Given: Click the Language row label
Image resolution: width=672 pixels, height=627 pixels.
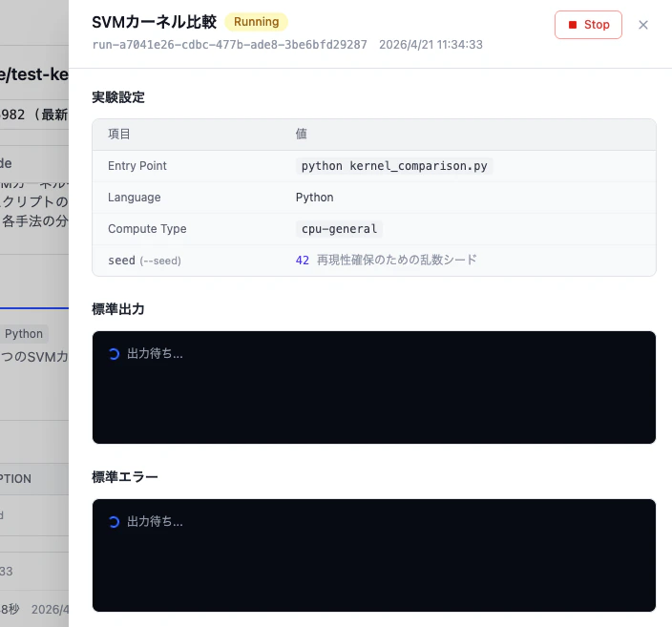Looking at the screenshot, I should [135, 198].
